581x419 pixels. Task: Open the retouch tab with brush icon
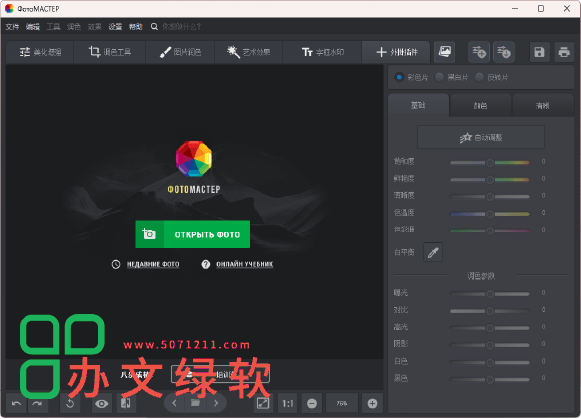tap(180, 52)
